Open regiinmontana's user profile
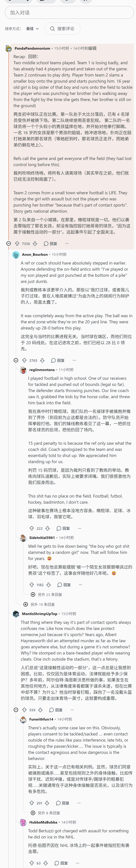Image resolution: width=136 pixels, height=868 pixels. click(x=42, y=370)
